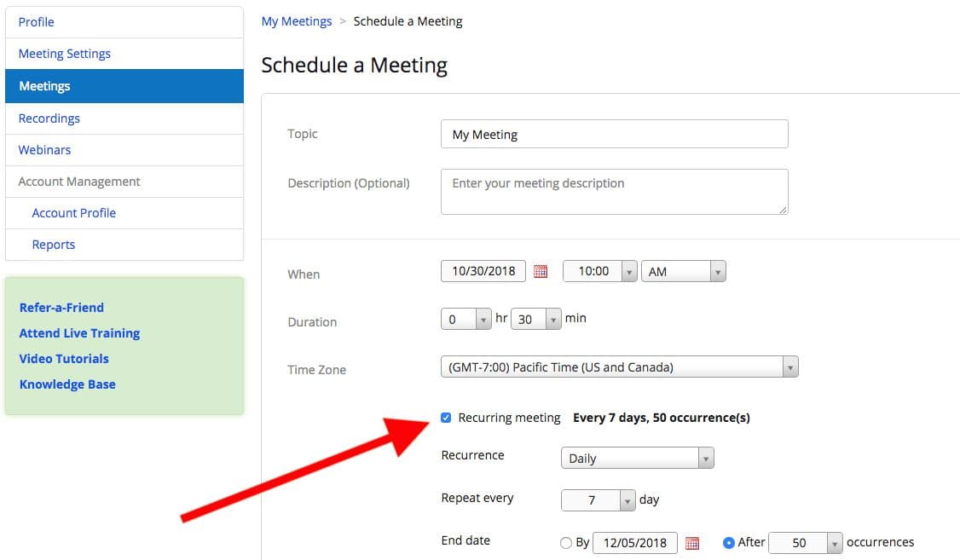Click the meeting description text area
Screen dimensions: 960x560
coord(614,192)
